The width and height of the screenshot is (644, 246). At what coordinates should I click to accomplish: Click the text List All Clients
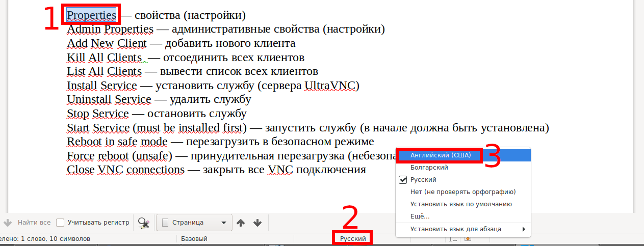(x=104, y=71)
